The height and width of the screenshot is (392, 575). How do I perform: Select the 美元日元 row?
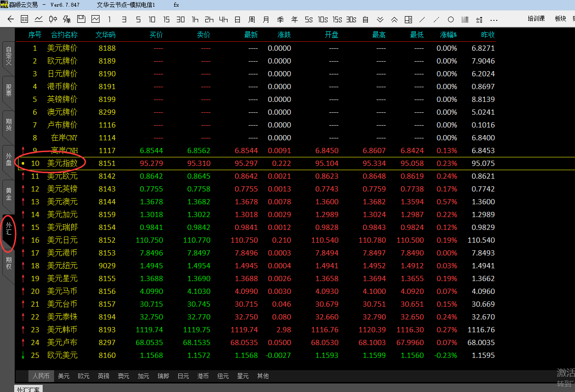[62, 240]
